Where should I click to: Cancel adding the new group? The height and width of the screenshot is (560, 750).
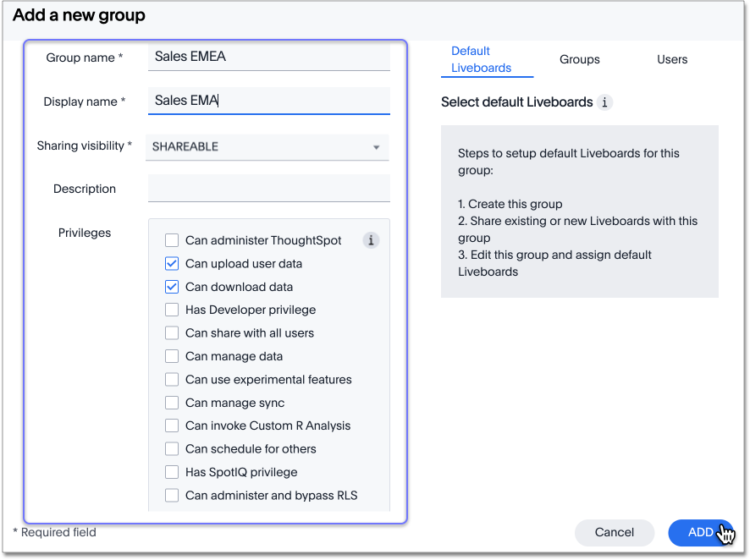point(615,532)
